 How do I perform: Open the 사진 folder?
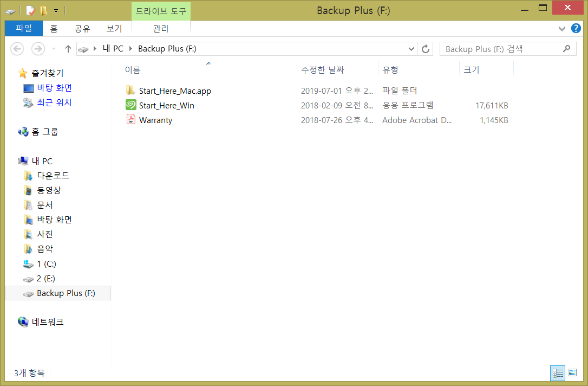click(44, 234)
